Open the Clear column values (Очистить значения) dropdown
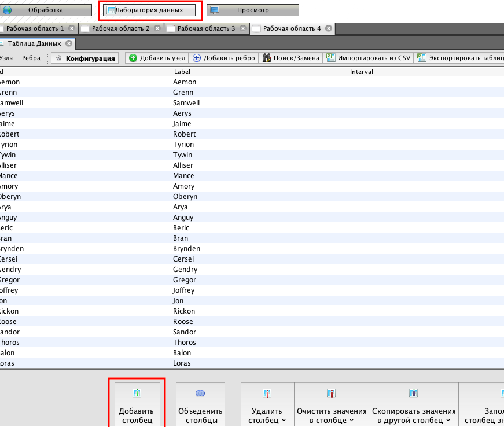The width and height of the screenshot is (504, 427). pos(351,421)
